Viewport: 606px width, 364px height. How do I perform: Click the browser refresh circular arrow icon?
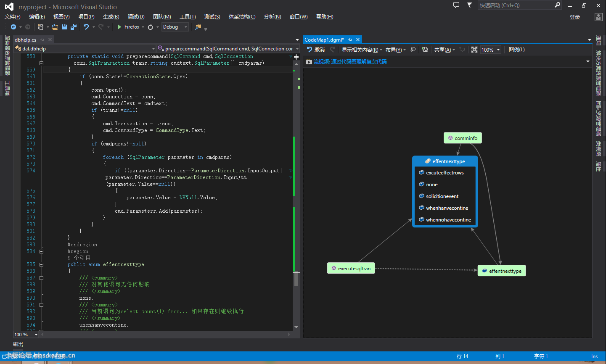pos(151,27)
